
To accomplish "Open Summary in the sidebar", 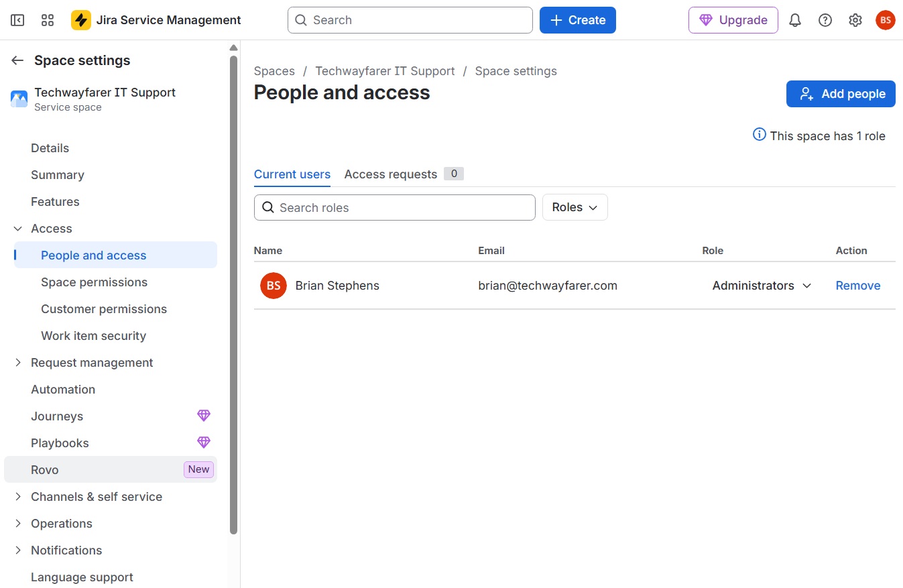I will 58,175.
